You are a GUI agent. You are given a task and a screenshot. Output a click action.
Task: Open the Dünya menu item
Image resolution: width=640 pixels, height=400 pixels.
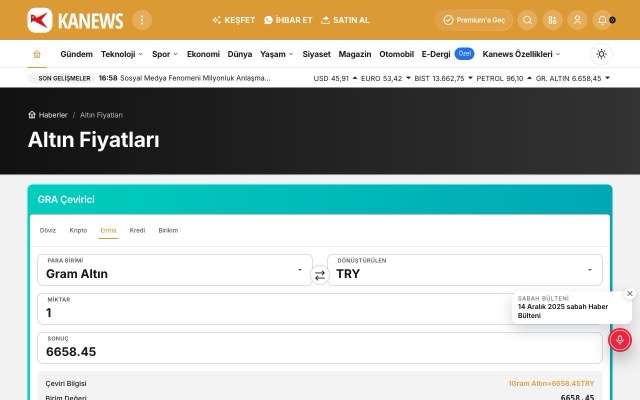click(240, 54)
